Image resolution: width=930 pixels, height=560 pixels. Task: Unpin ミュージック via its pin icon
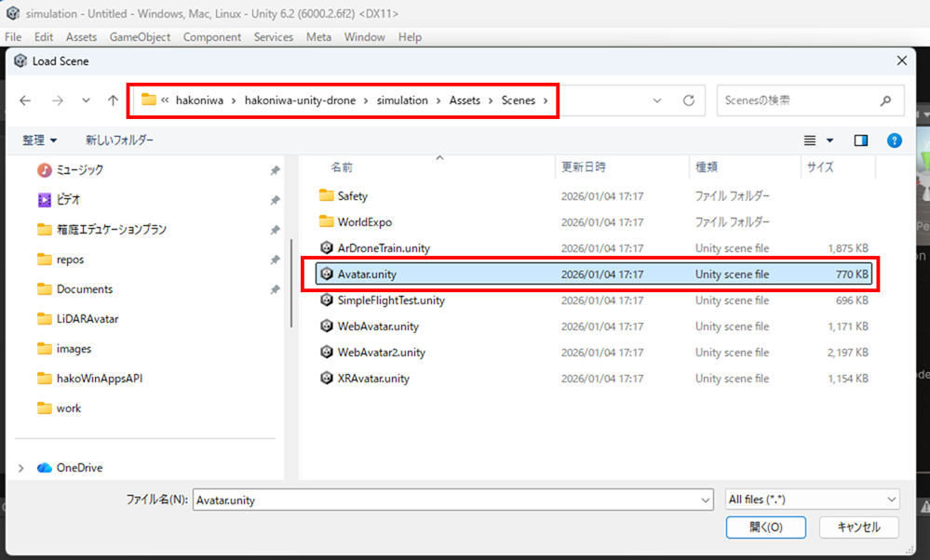[275, 170]
